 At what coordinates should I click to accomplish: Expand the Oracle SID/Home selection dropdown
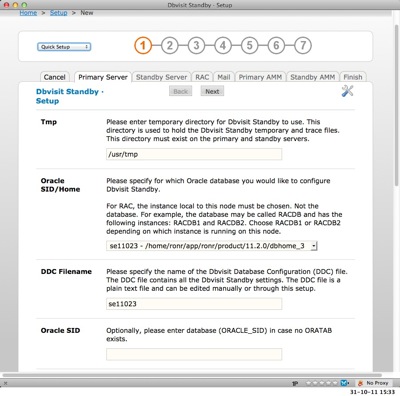coord(212,246)
